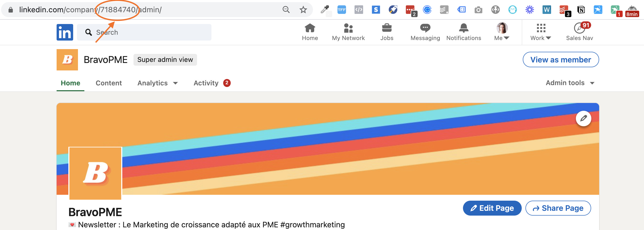The width and height of the screenshot is (644, 230).
Task: Open the camera screenshot extension
Action: 478,10
